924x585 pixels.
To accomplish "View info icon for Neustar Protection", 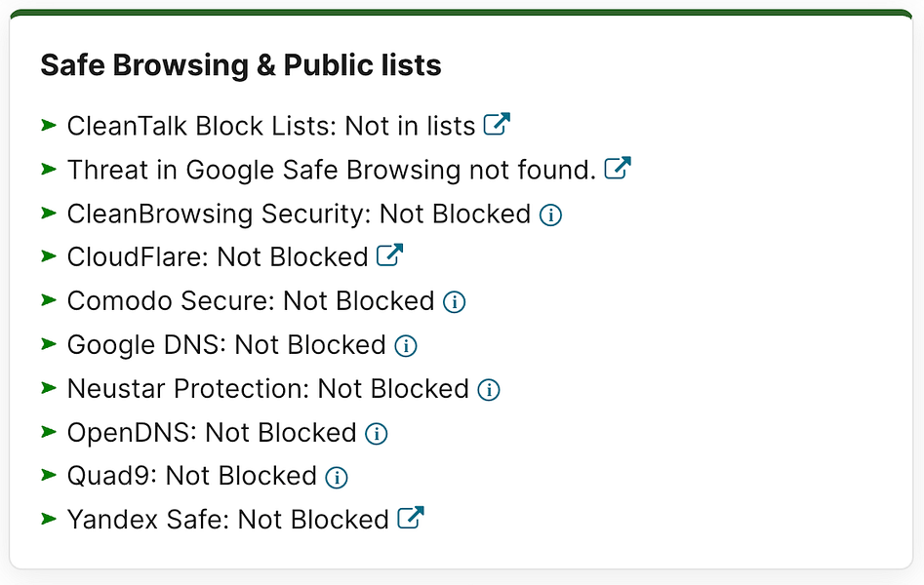I will click(x=489, y=390).
